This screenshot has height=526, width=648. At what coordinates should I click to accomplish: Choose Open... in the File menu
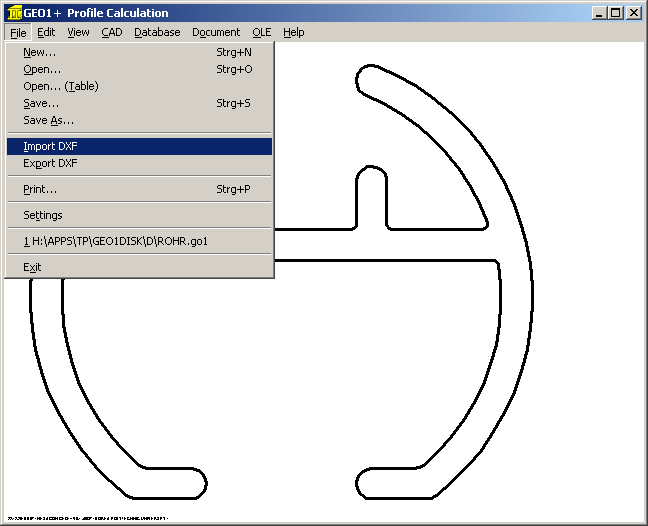[x=42, y=69]
